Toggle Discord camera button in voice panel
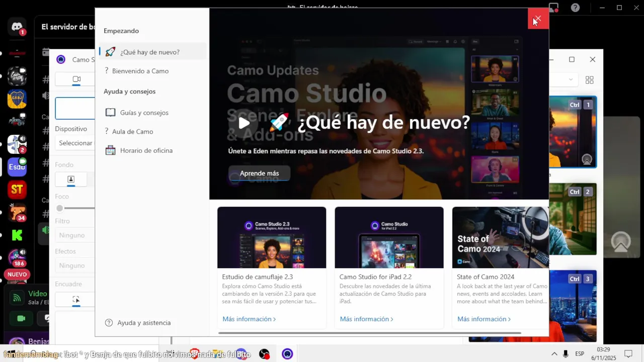Image resolution: width=644 pixels, height=362 pixels. click(x=21, y=319)
